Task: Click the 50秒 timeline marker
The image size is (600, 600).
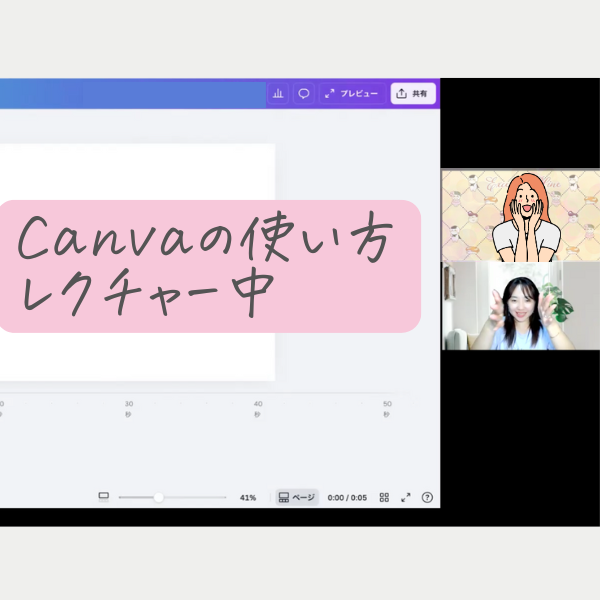Action: [x=387, y=407]
